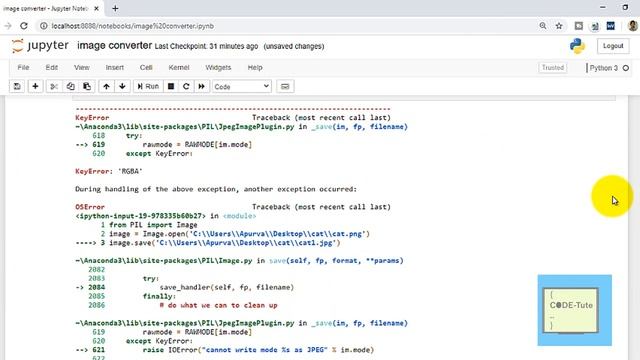Screen dimensions: 640x360
Task: Select the image converter browser tab
Action: pos(51,8)
